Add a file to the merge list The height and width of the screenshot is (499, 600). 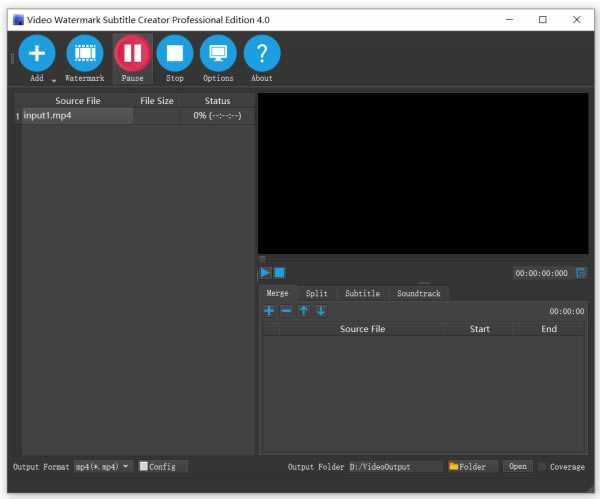click(x=269, y=311)
